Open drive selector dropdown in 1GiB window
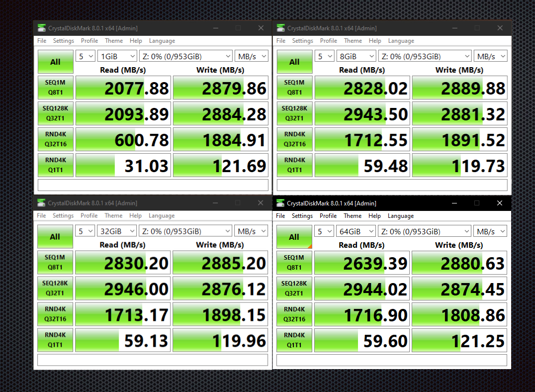535x392 pixels. coord(186,56)
